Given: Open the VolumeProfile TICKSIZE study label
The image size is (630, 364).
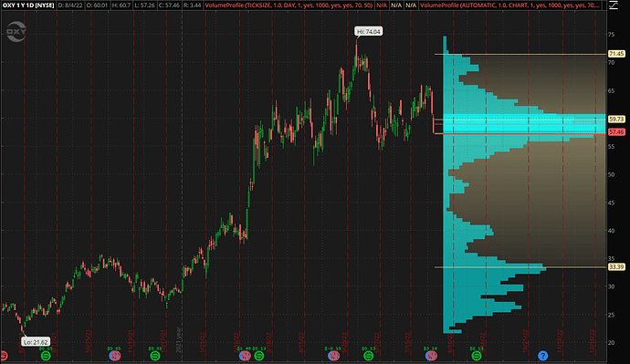Looking at the screenshot, I should pos(289,5).
